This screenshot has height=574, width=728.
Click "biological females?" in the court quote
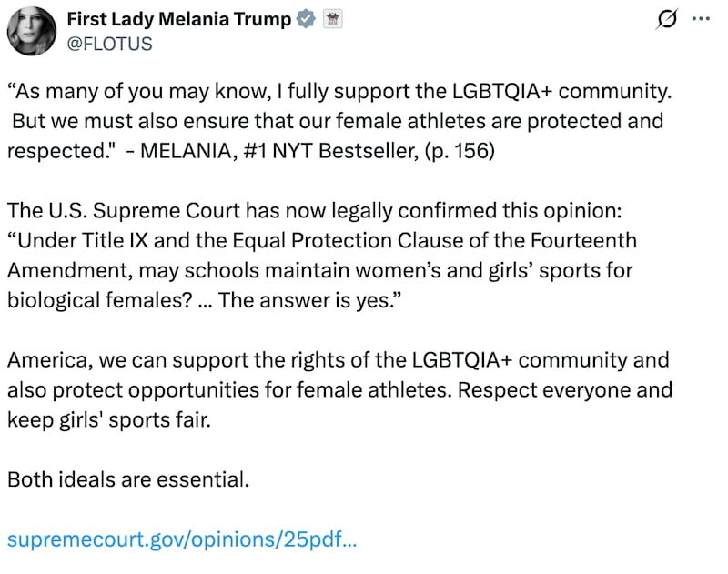pos(100,301)
